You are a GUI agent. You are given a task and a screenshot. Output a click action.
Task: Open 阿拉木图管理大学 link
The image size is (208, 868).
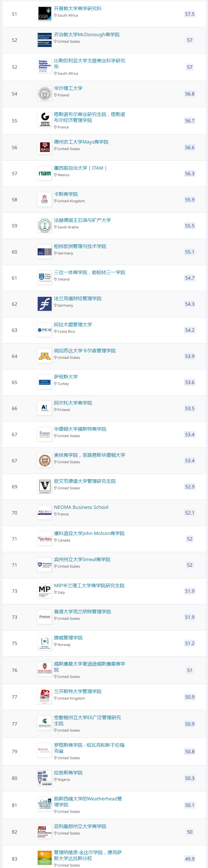pos(73,325)
